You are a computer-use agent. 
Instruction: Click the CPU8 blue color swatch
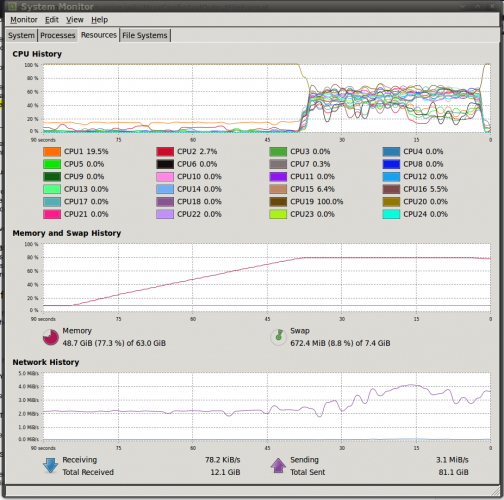[x=391, y=164]
